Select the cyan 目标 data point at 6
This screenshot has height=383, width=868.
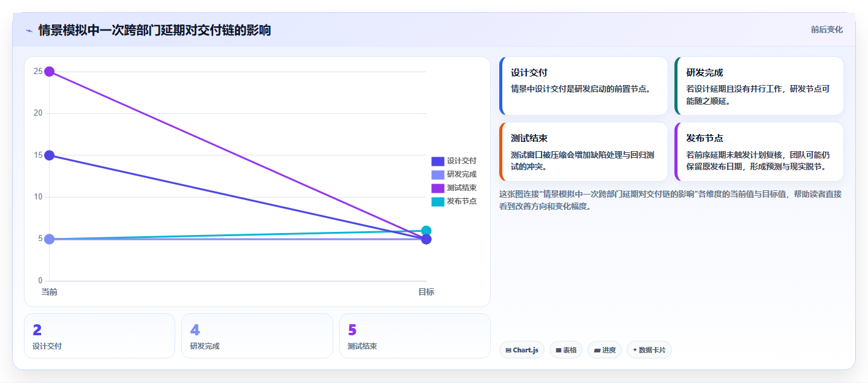click(x=426, y=231)
